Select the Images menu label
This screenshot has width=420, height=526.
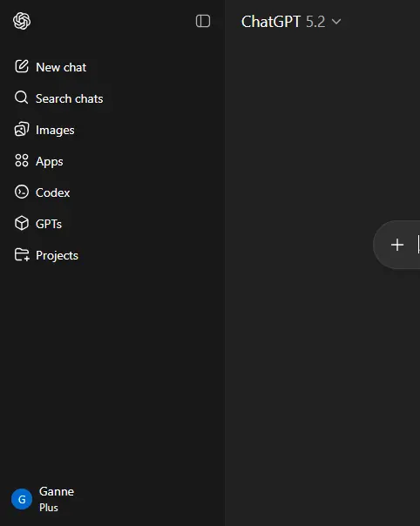(x=55, y=131)
